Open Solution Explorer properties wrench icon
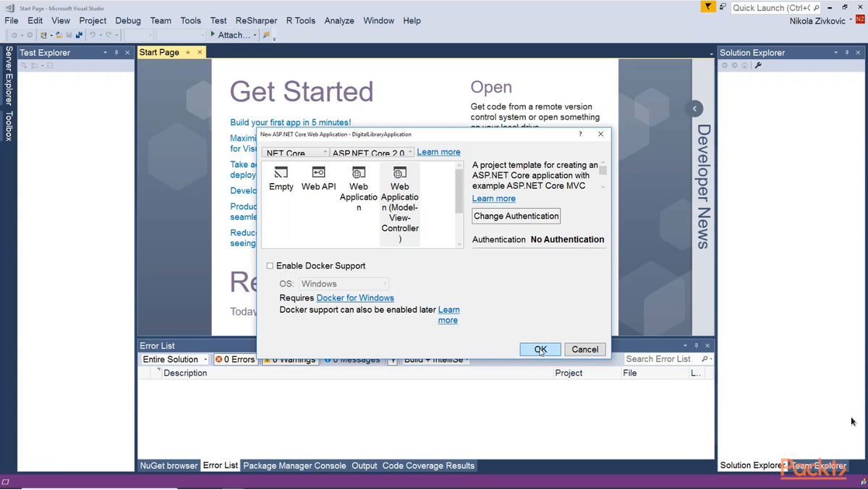This screenshot has height=490, width=868. pos(758,65)
